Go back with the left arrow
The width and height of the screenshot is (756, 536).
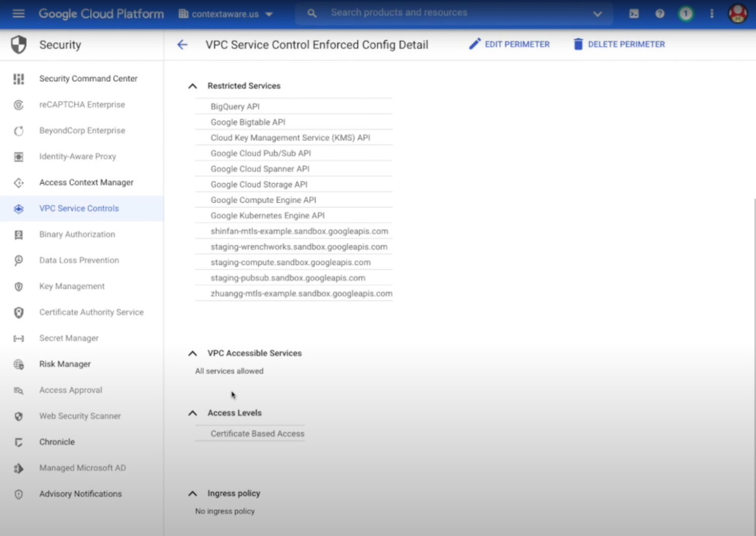point(182,45)
